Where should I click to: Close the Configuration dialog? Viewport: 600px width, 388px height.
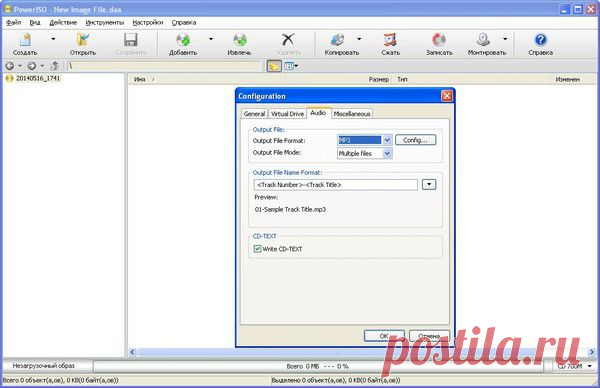(447, 96)
